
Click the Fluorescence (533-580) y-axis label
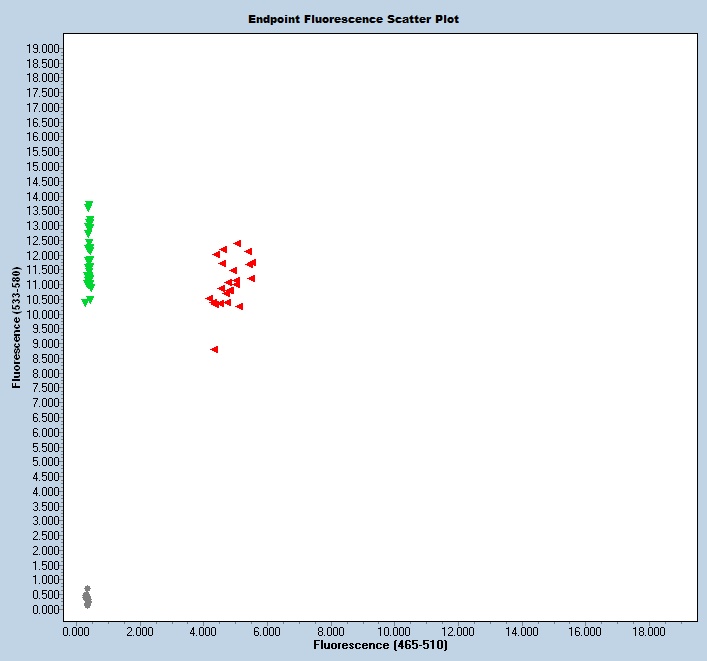[x=17, y=327]
